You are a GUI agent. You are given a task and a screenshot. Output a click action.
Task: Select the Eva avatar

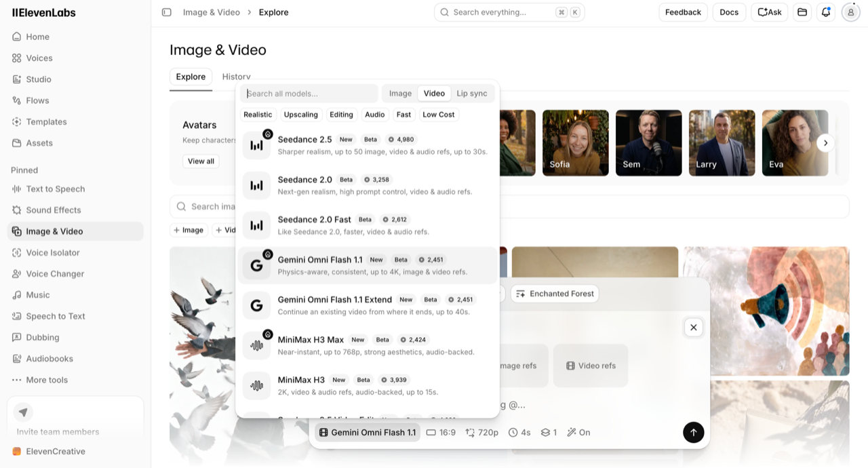pyautogui.click(x=795, y=143)
